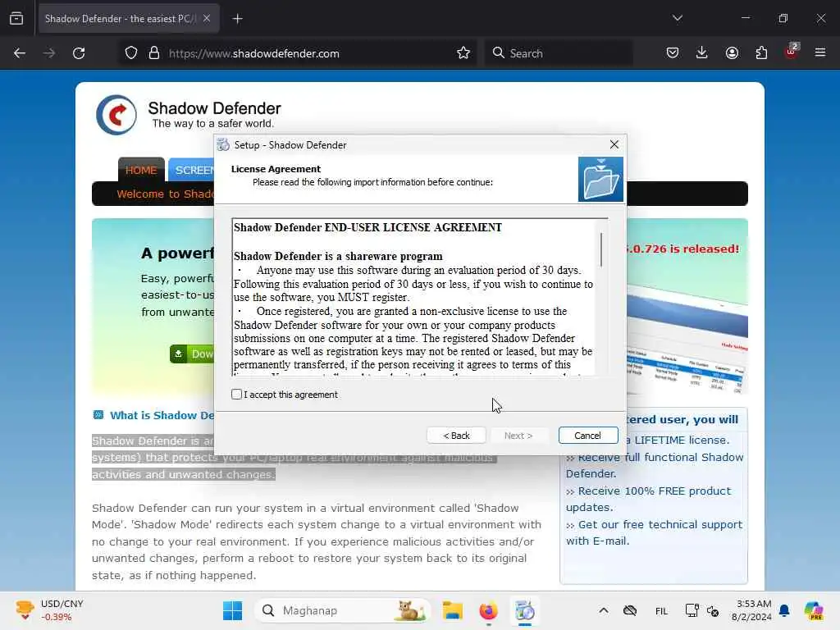The image size is (840, 630).
Task: Open the Pocket save icon
Action: (x=673, y=52)
